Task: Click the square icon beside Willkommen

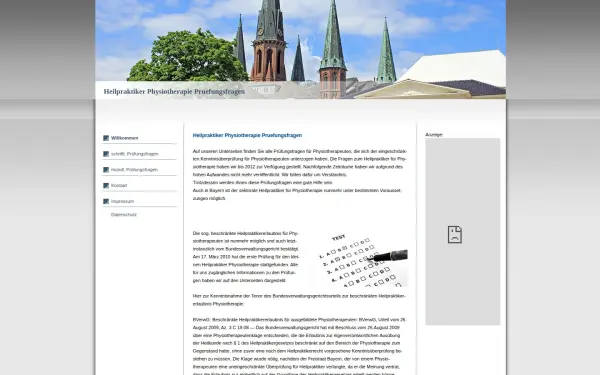Action: (106, 138)
